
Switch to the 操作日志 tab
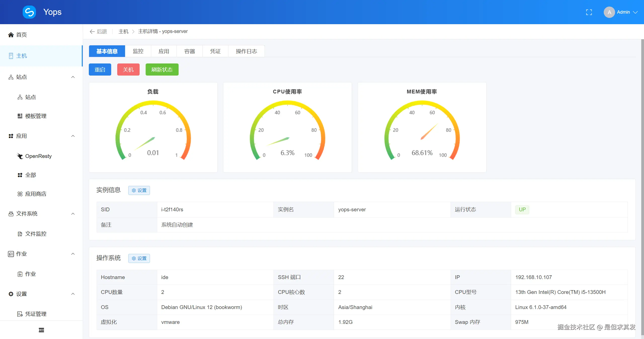(x=246, y=51)
